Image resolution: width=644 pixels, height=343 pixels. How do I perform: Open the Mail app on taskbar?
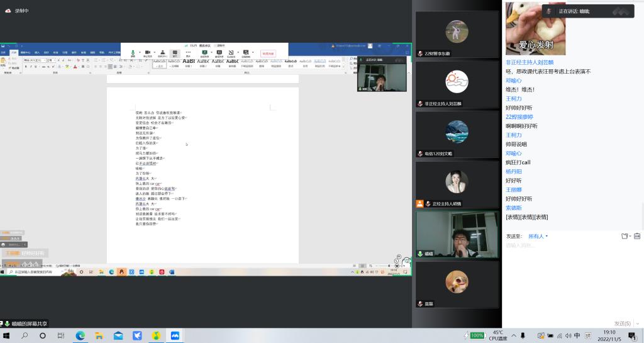tap(118, 336)
